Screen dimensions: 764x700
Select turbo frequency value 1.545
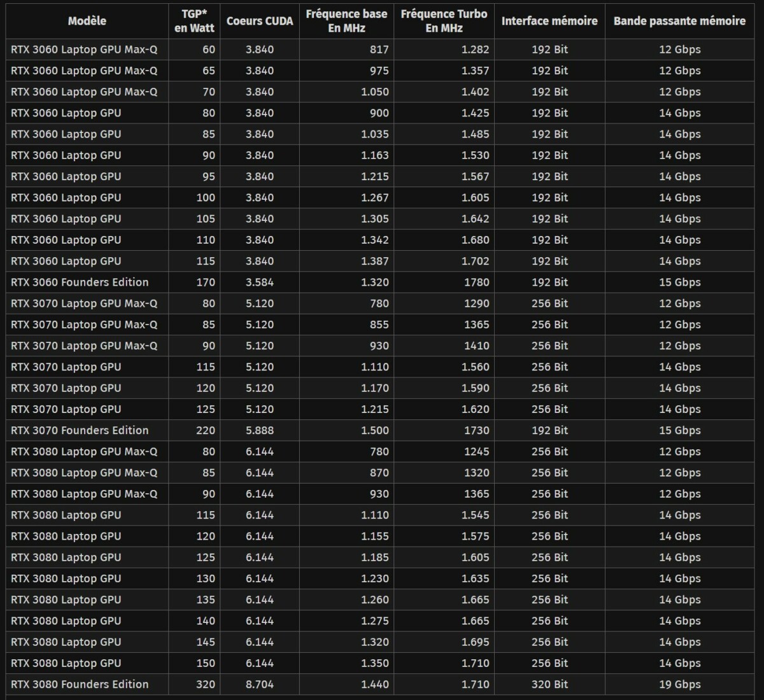click(476, 515)
